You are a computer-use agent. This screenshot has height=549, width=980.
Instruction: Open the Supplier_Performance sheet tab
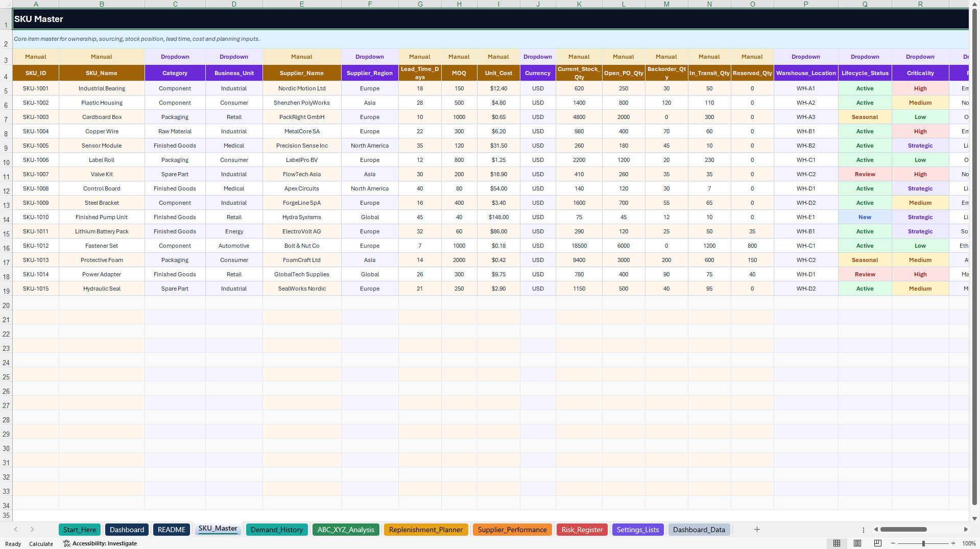tap(512, 530)
